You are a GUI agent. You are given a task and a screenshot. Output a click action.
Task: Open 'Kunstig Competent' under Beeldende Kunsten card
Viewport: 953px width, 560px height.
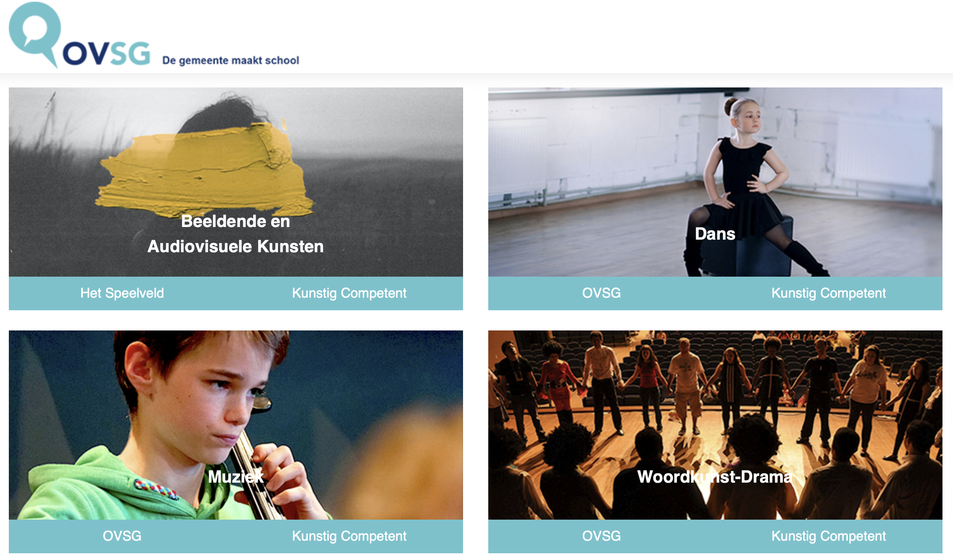click(349, 293)
